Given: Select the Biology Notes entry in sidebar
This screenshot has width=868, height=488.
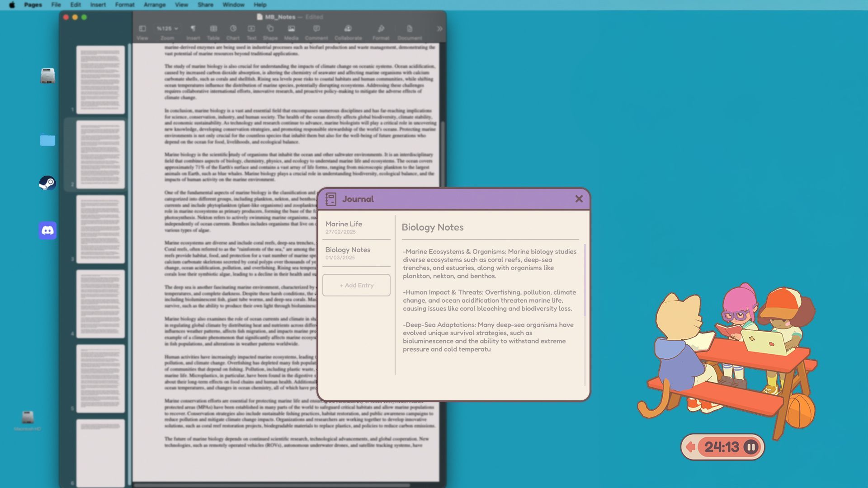Looking at the screenshot, I should (x=356, y=253).
